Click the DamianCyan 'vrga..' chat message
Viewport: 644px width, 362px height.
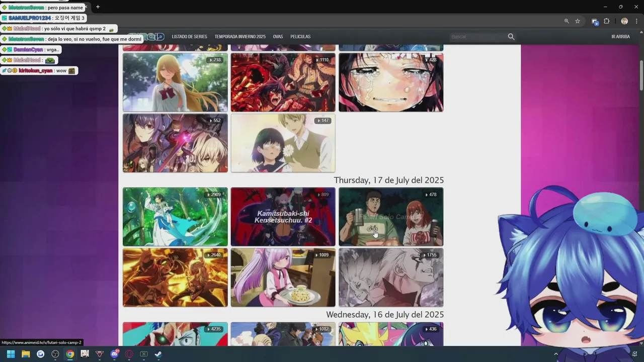(31, 50)
